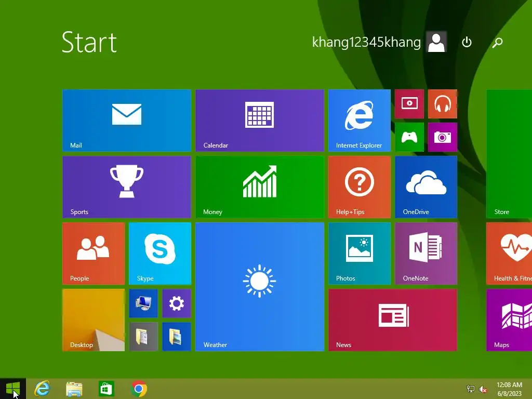Open the OneNote tile
Screen dimensions: 532x399
tap(426, 254)
